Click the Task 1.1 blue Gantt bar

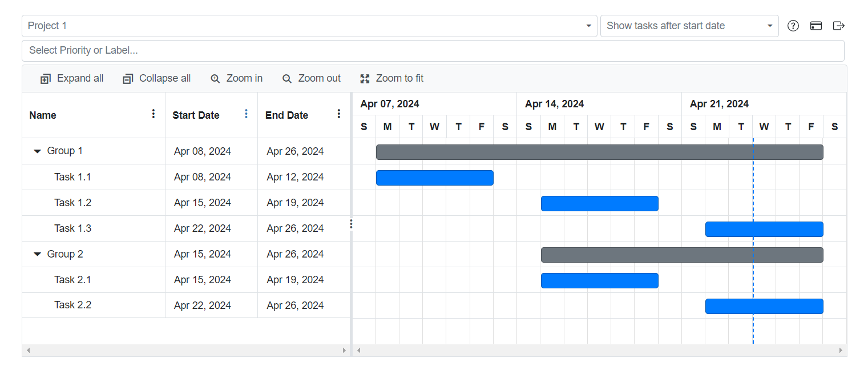click(x=434, y=178)
